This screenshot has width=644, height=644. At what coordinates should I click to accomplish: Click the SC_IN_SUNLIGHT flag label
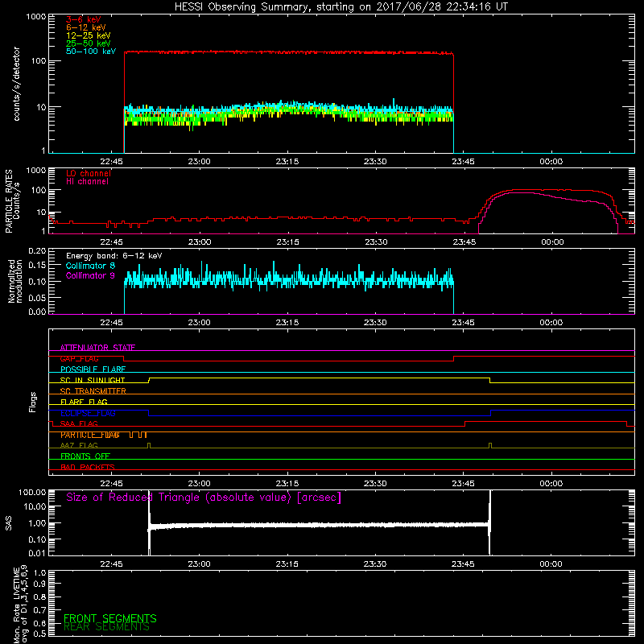[x=93, y=380]
